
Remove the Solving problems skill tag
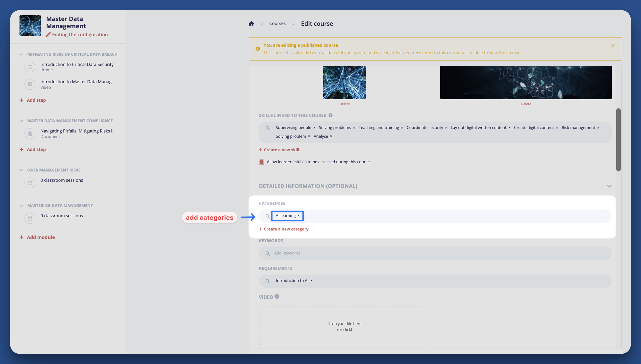point(354,128)
